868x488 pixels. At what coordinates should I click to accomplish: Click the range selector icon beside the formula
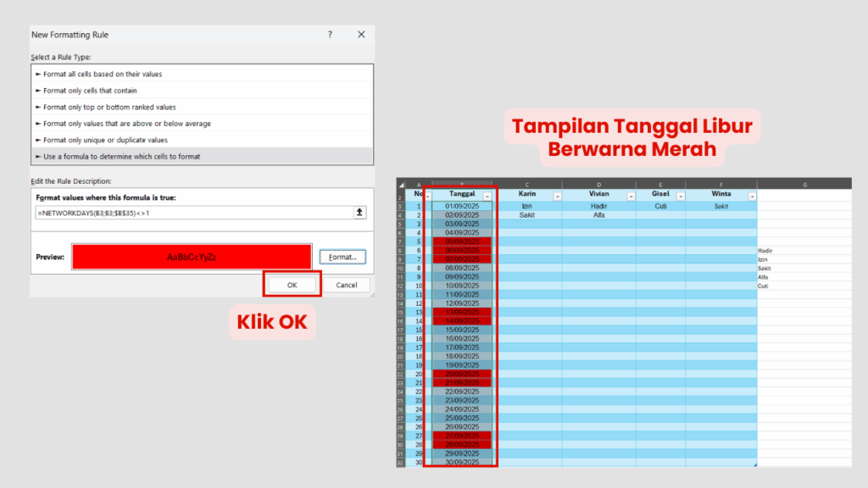tap(359, 213)
